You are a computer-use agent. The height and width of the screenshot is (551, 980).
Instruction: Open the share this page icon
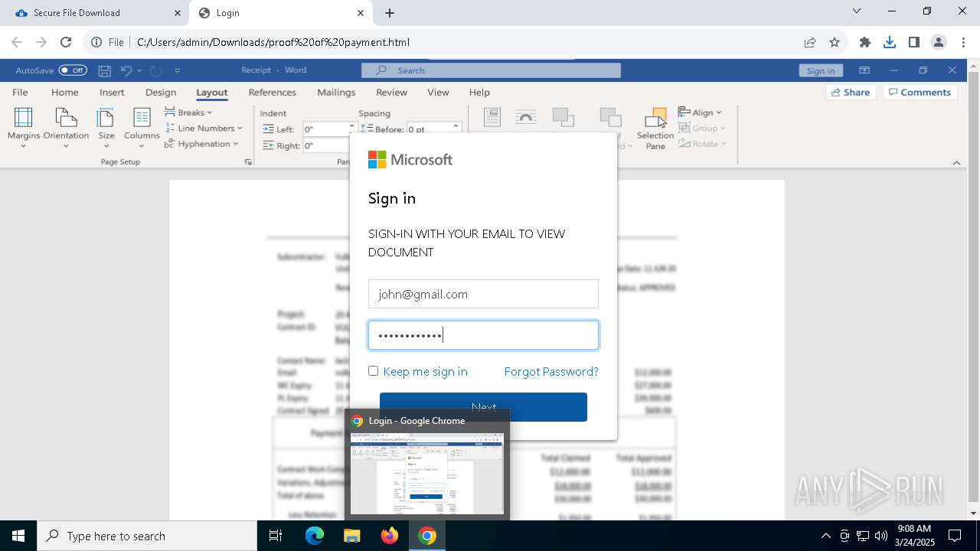pos(810,42)
